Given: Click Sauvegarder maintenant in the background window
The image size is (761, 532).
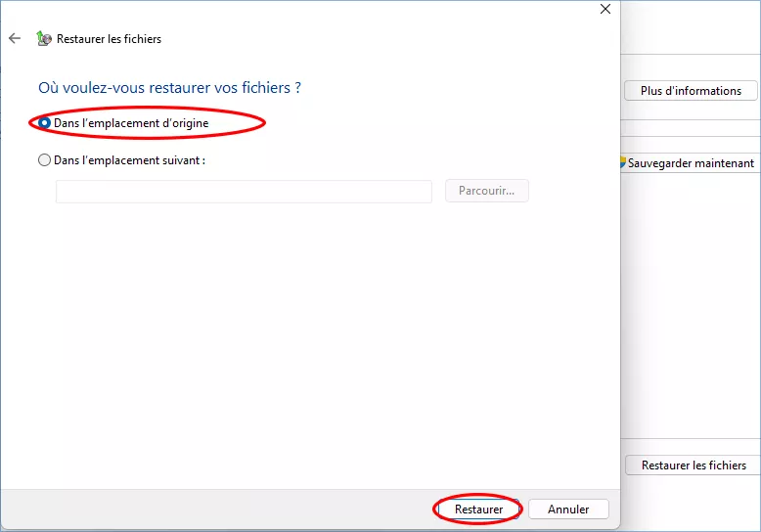Looking at the screenshot, I should tap(691, 163).
